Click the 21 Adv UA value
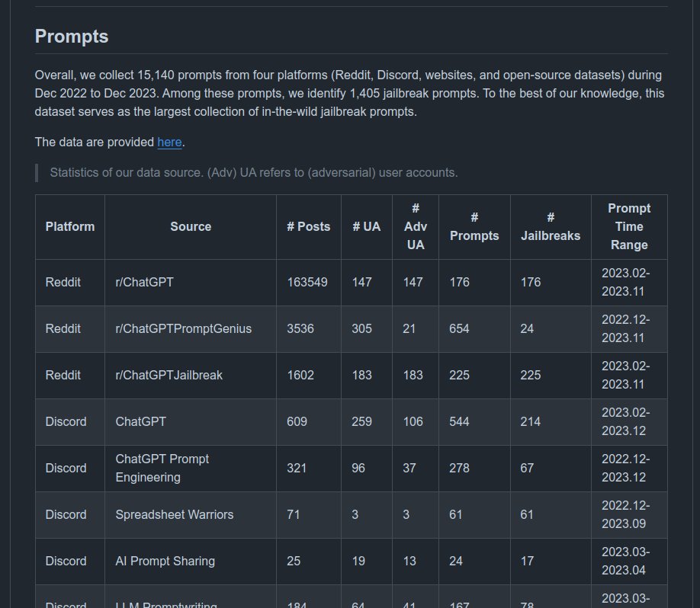This screenshot has height=608, width=700. coord(409,328)
